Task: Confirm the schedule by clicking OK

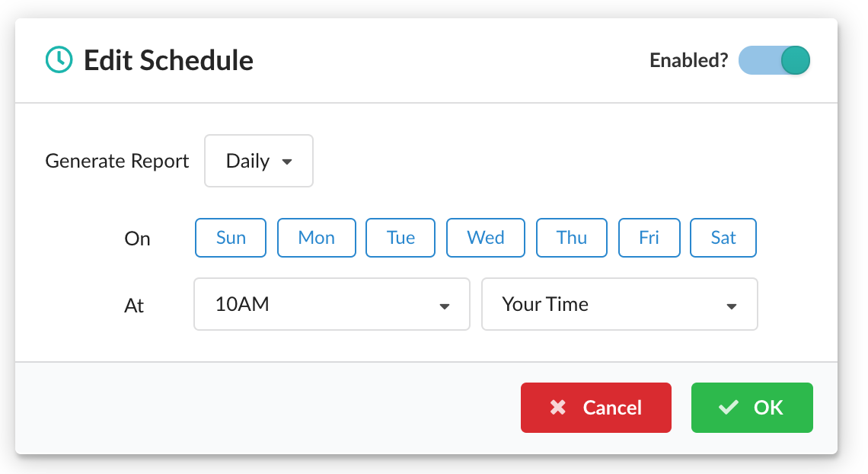Action: [x=752, y=407]
